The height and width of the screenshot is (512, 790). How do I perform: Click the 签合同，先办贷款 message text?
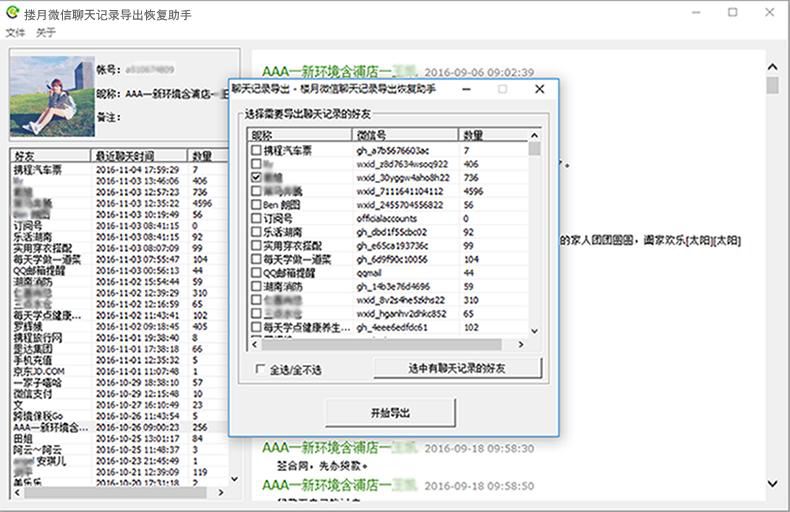point(322,466)
